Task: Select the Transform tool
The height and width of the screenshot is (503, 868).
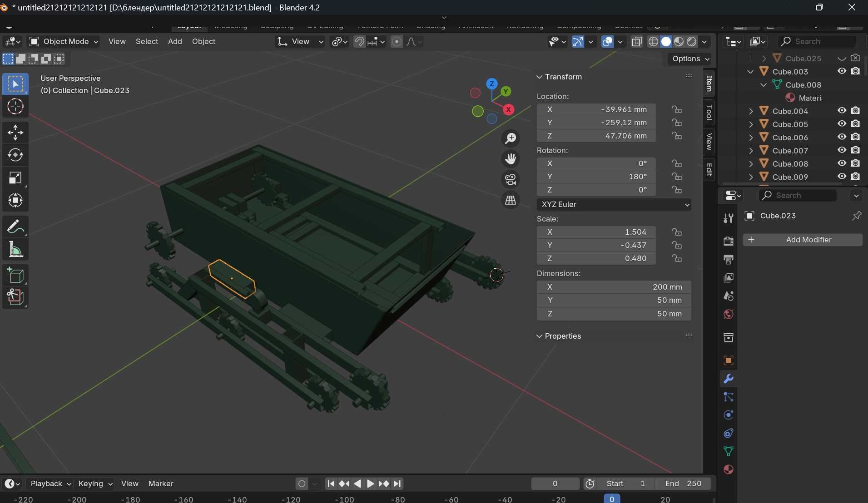Action: (x=15, y=201)
